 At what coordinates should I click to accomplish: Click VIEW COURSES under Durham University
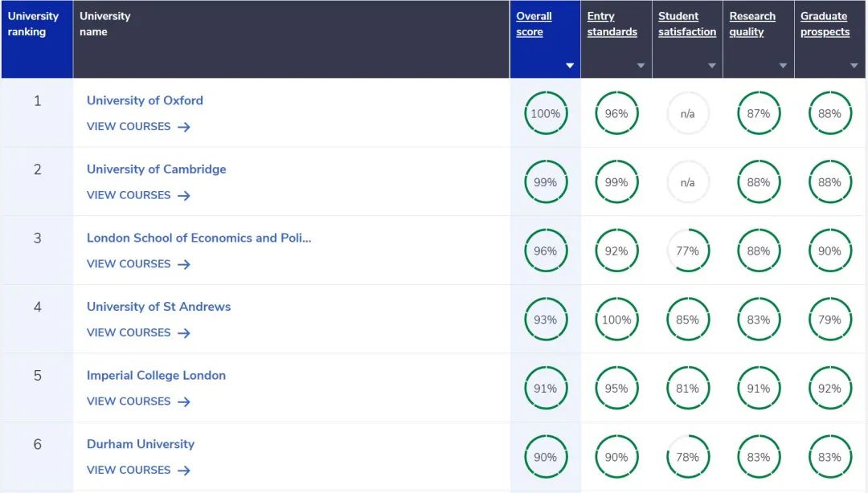[x=138, y=470]
